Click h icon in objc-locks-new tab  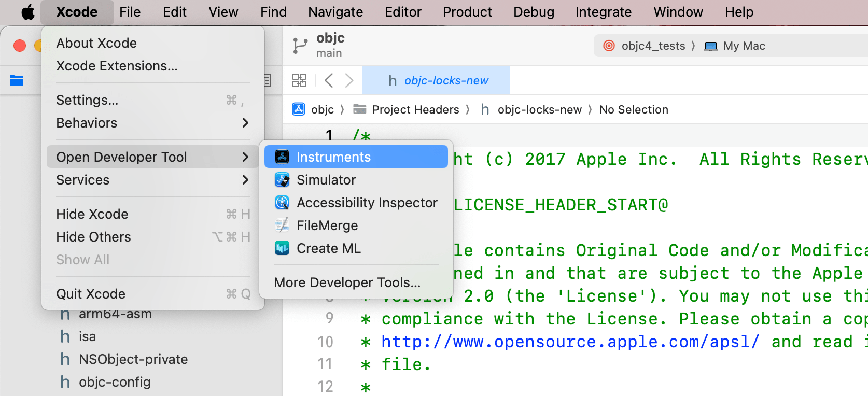click(393, 81)
